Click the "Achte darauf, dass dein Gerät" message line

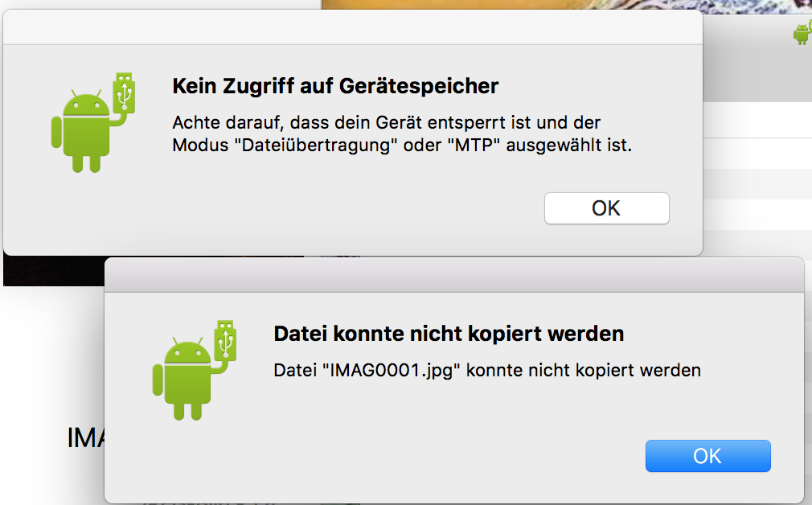tap(387, 123)
